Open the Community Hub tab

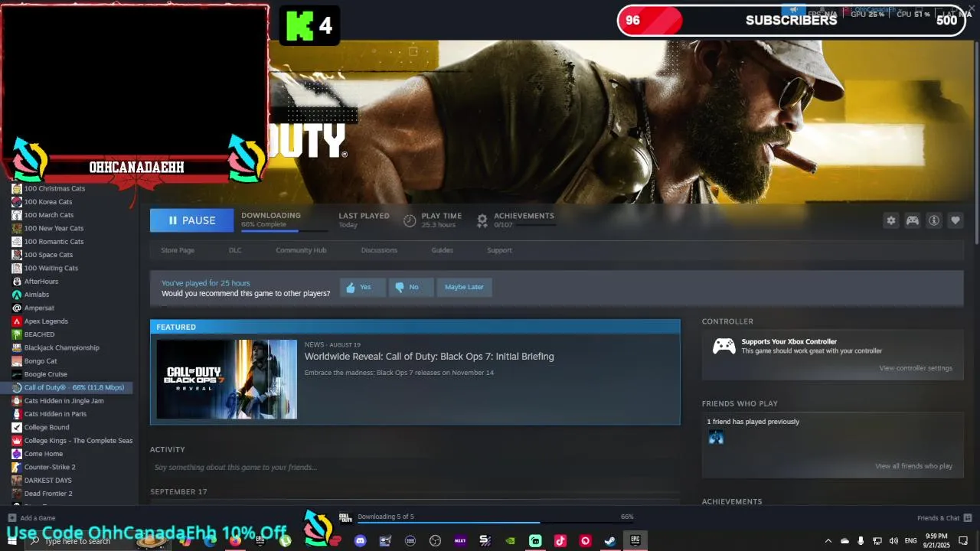pyautogui.click(x=301, y=250)
